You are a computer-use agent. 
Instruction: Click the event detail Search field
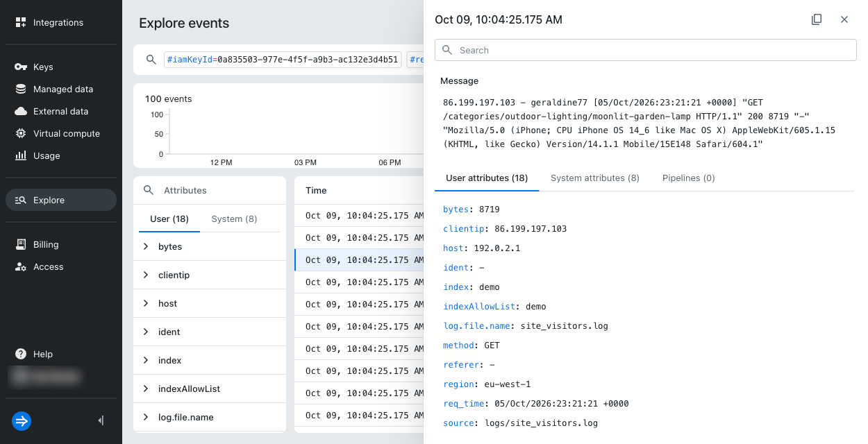pos(646,50)
